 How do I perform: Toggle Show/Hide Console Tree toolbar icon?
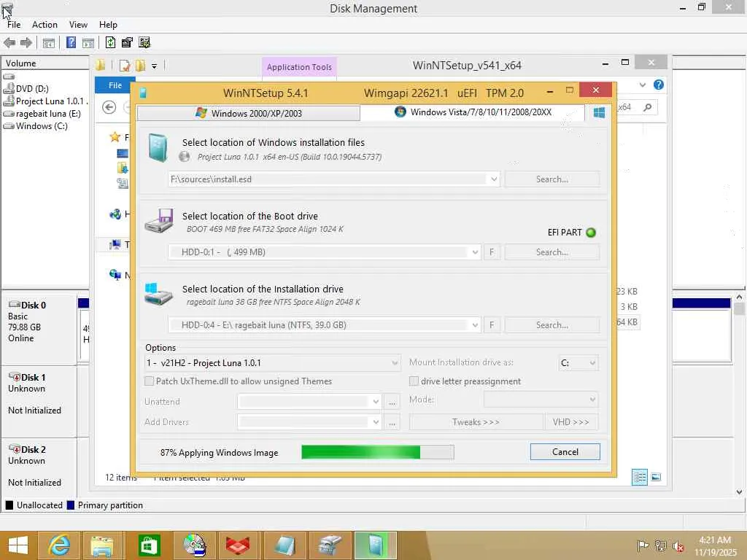[49, 43]
